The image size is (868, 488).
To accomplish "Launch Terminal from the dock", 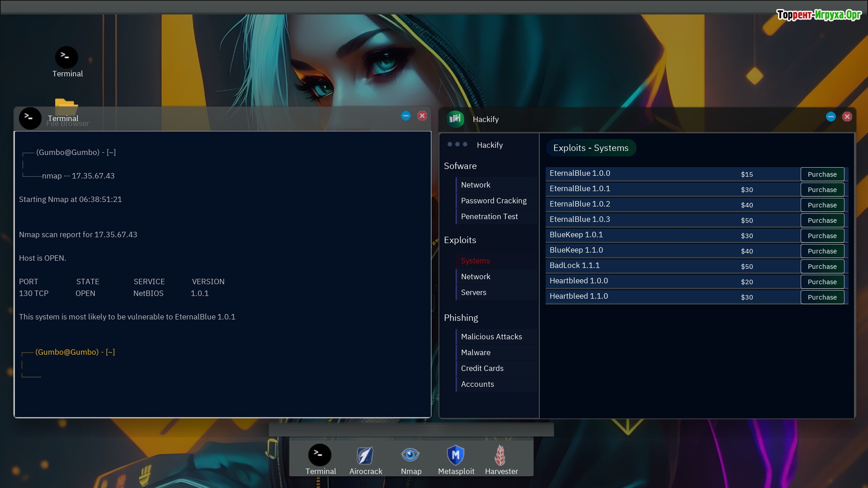I will coord(320,455).
